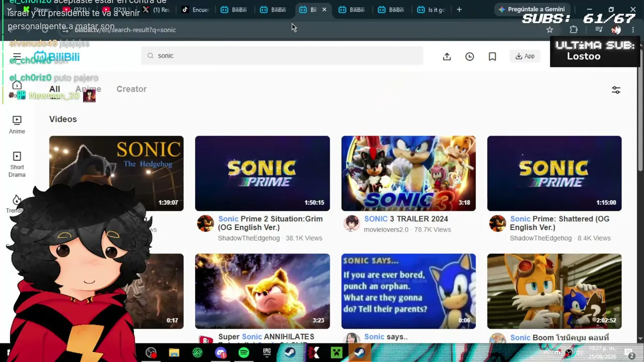Screen dimensions: 644x362
Task: Select the All results tab
Action: click(x=55, y=89)
